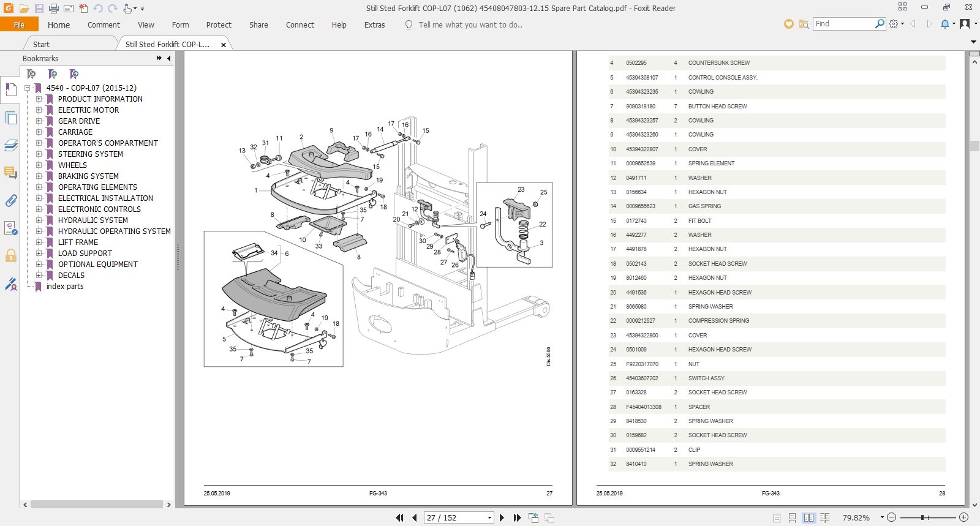Open the zoom percentage dropdown arrow
Viewport: 980px width, 526px height.
[882, 517]
